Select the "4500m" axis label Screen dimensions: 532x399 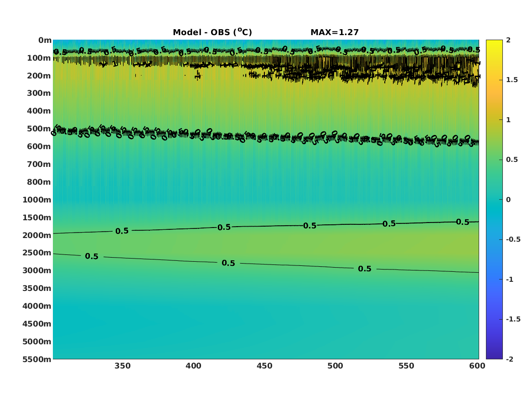[37, 324]
